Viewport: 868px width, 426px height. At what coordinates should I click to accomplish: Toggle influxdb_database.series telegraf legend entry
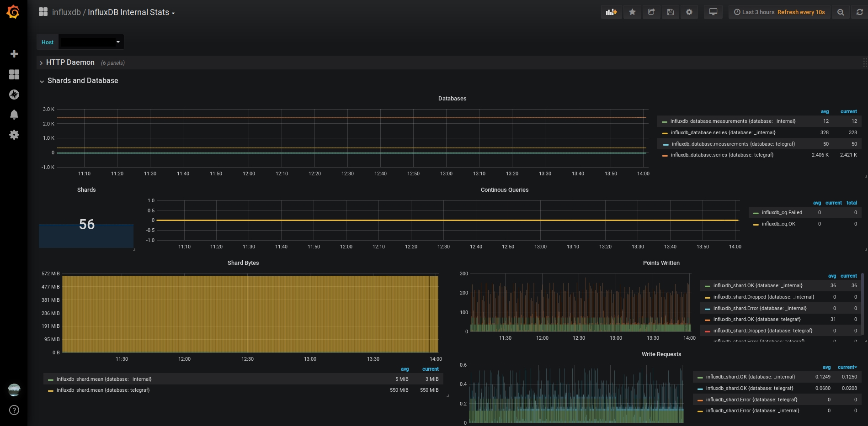click(722, 155)
